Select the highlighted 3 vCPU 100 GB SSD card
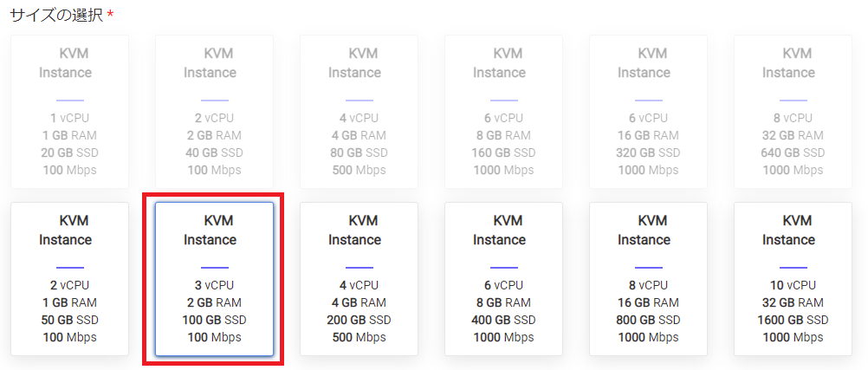 pyautogui.click(x=214, y=279)
